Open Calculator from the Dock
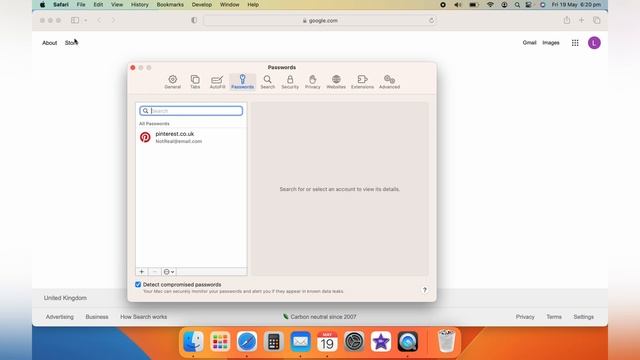 [x=273, y=341]
